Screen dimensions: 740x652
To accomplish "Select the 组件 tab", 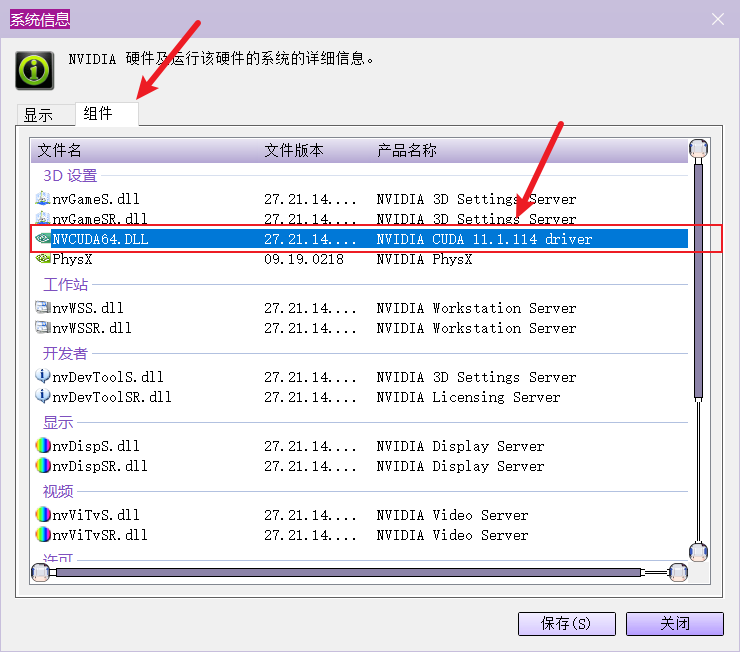I will click(x=107, y=114).
